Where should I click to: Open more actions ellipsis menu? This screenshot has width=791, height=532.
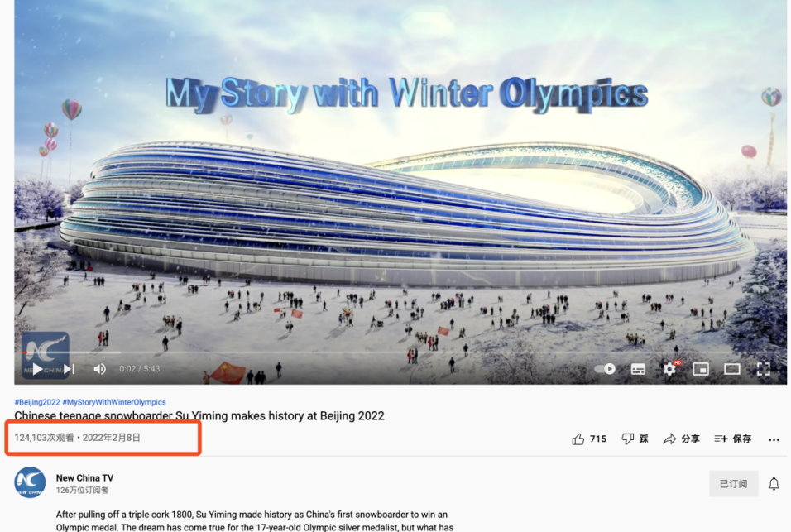(x=774, y=439)
